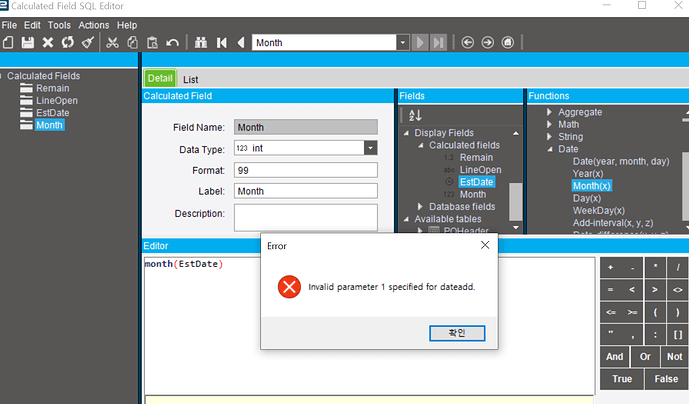This screenshot has width=689, height=404.
Task: Collapse the Display Fields node
Action: click(406, 133)
